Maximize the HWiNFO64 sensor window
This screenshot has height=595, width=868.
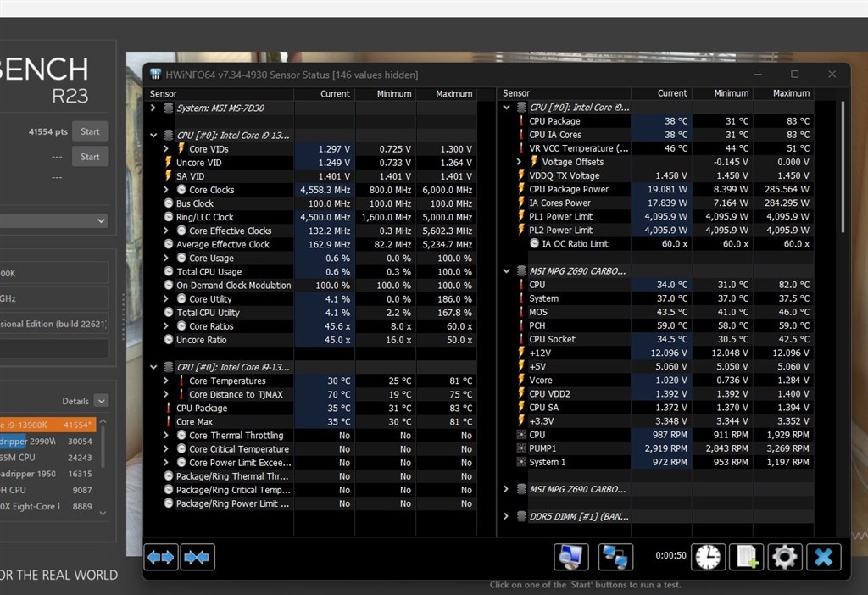point(795,75)
